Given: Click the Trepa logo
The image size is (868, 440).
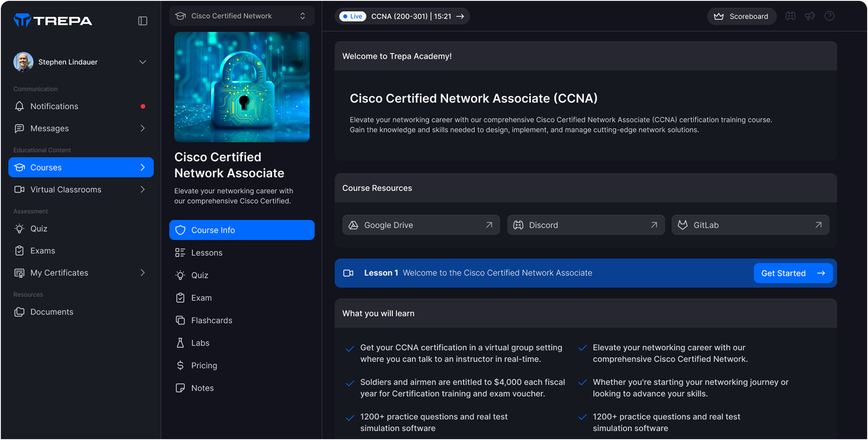Looking at the screenshot, I should point(53,20).
